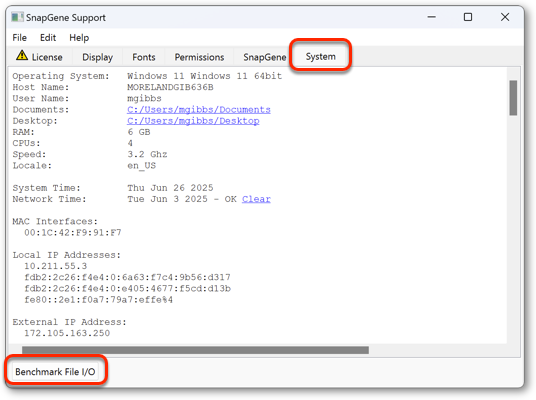Click the IPv6 address ending in 9b56:d317
Viewport: 536px width, 400px height.
coord(127,277)
